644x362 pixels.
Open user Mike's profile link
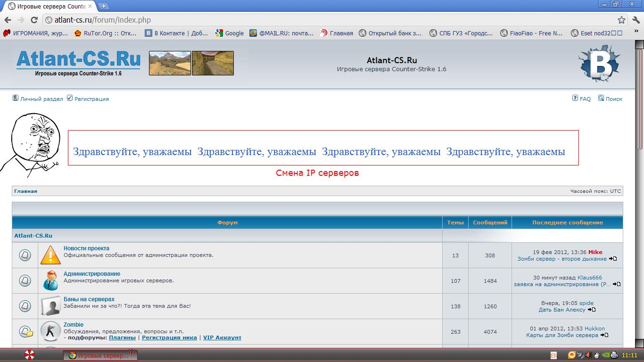pyautogui.click(x=595, y=252)
